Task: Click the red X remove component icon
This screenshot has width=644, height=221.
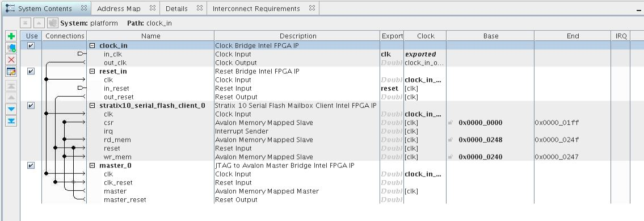Action: 11,60
